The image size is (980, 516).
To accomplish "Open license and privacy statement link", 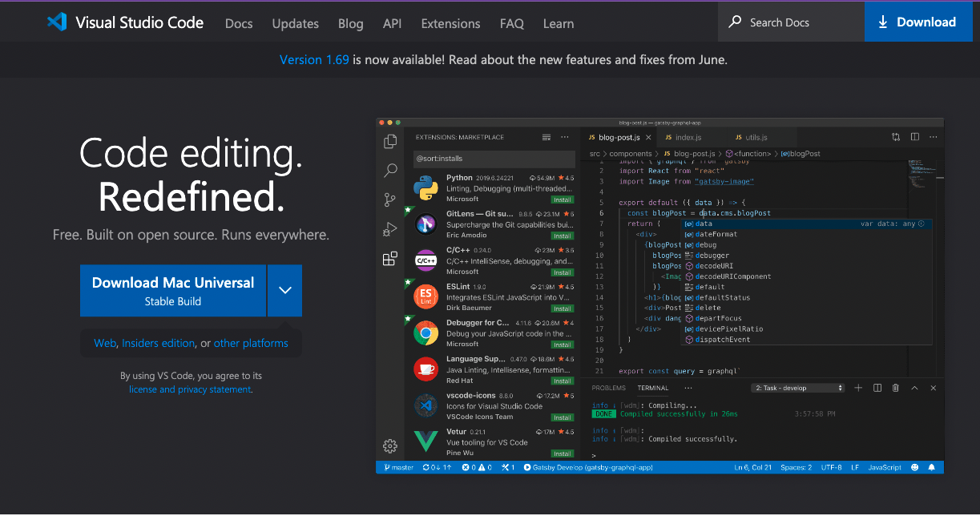I will coord(190,389).
